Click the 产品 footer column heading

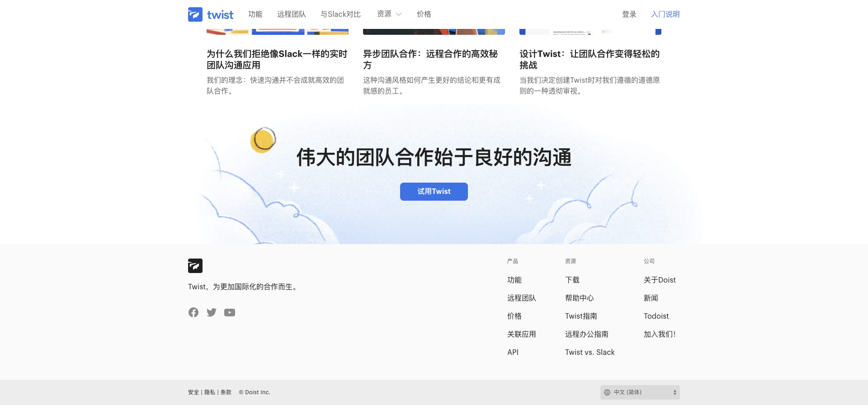[513, 261]
